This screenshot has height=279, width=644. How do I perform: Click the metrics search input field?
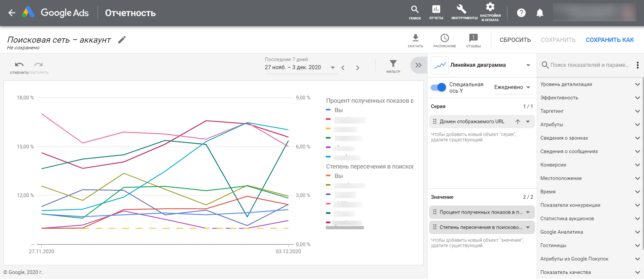589,65
